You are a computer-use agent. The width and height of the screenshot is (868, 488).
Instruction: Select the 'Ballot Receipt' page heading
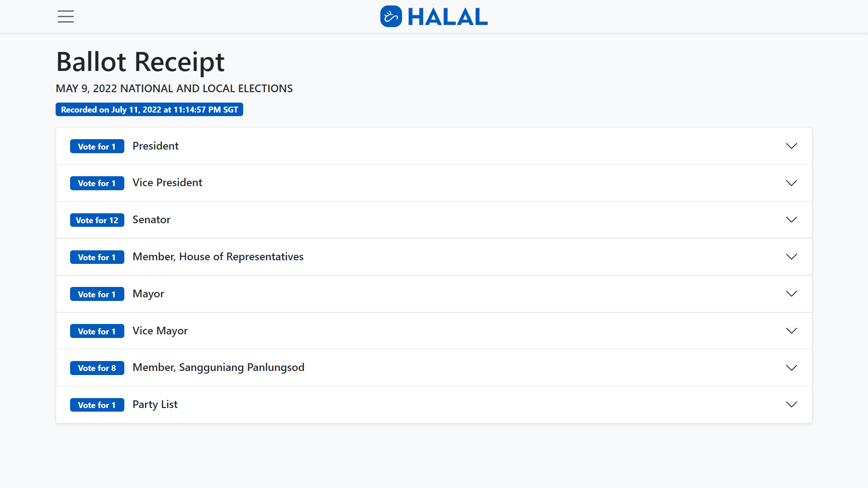click(140, 62)
